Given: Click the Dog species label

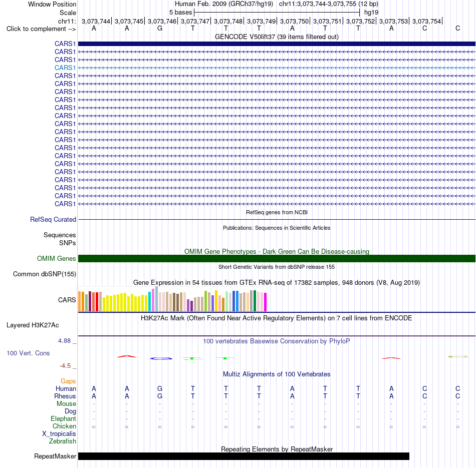Looking at the screenshot, I should [x=70, y=411].
